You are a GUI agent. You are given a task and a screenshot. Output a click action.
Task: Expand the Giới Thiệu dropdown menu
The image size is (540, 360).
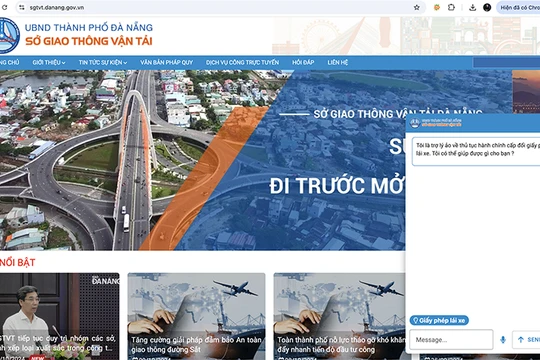click(49, 62)
